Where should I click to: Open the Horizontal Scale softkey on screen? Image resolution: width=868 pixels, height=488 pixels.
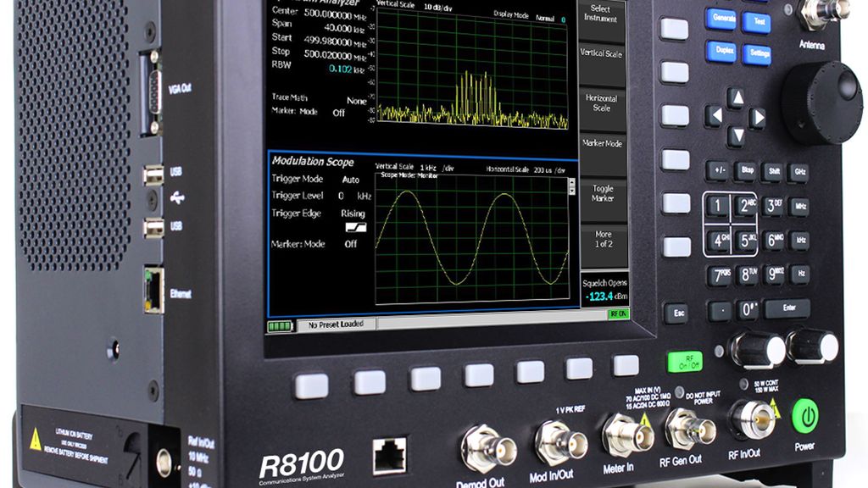click(602, 109)
